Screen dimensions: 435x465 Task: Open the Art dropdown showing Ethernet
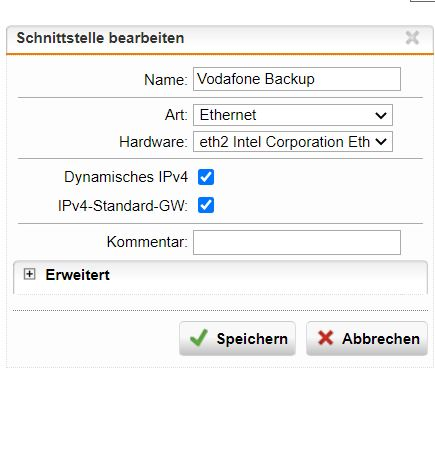click(x=293, y=115)
